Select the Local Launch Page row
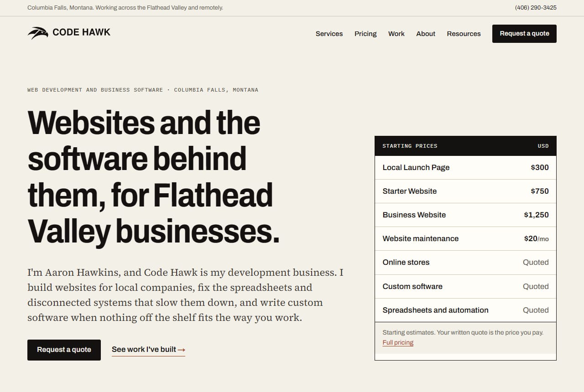The image size is (584, 392). 465,167
